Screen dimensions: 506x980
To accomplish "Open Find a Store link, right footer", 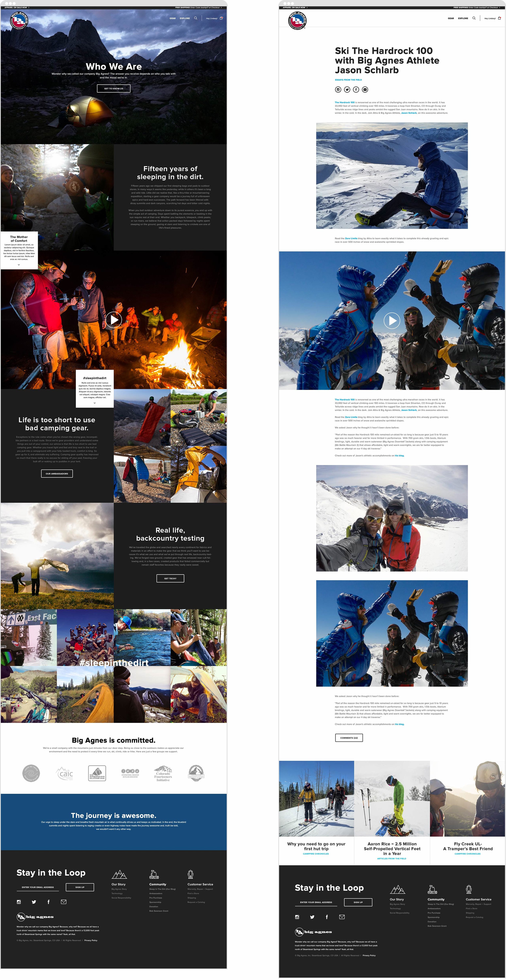I will 471,908.
